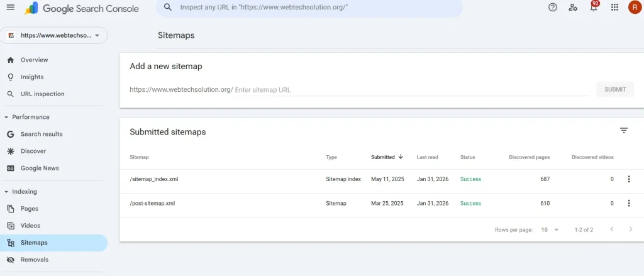Click the Google Search Console logo
Viewport: 644px width, 276px height.
81,8
